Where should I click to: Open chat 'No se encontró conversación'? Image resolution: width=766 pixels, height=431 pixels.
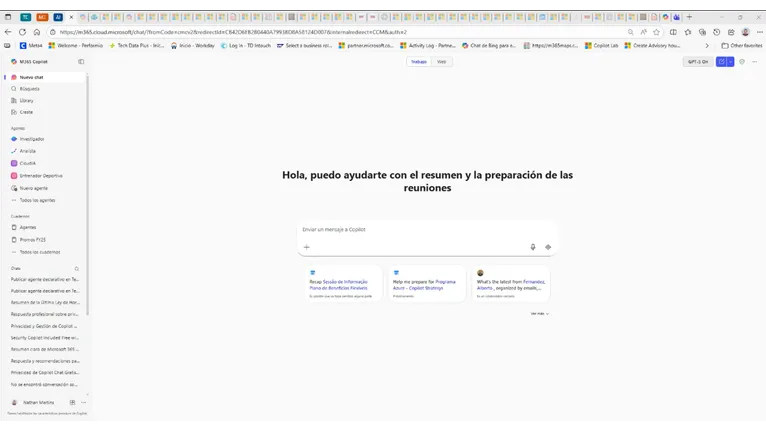(45, 385)
